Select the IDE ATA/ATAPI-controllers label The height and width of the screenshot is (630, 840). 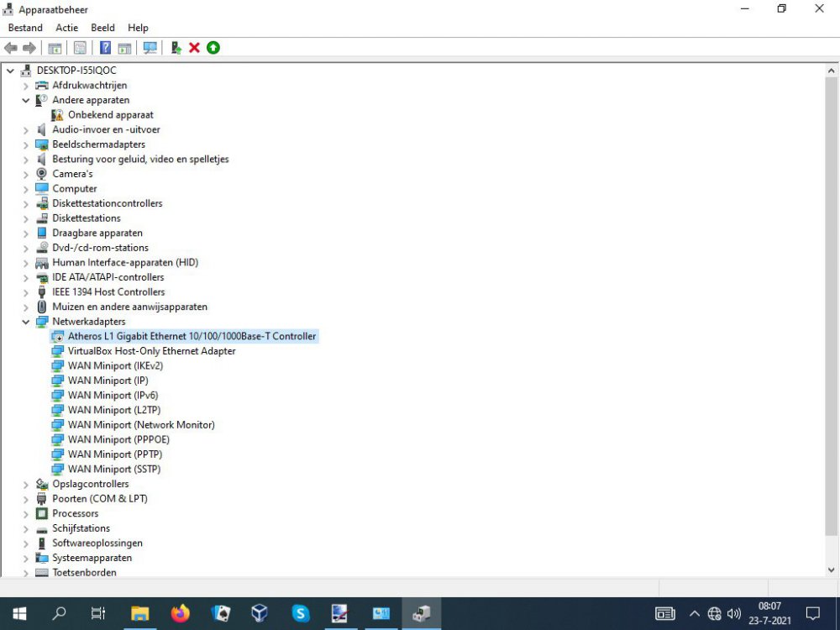[108, 277]
